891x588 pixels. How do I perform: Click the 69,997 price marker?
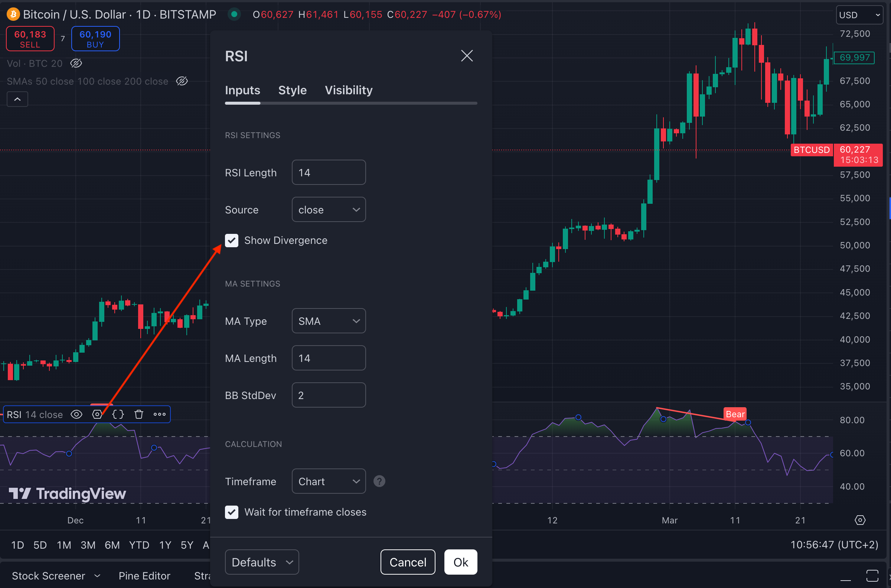[x=854, y=58]
